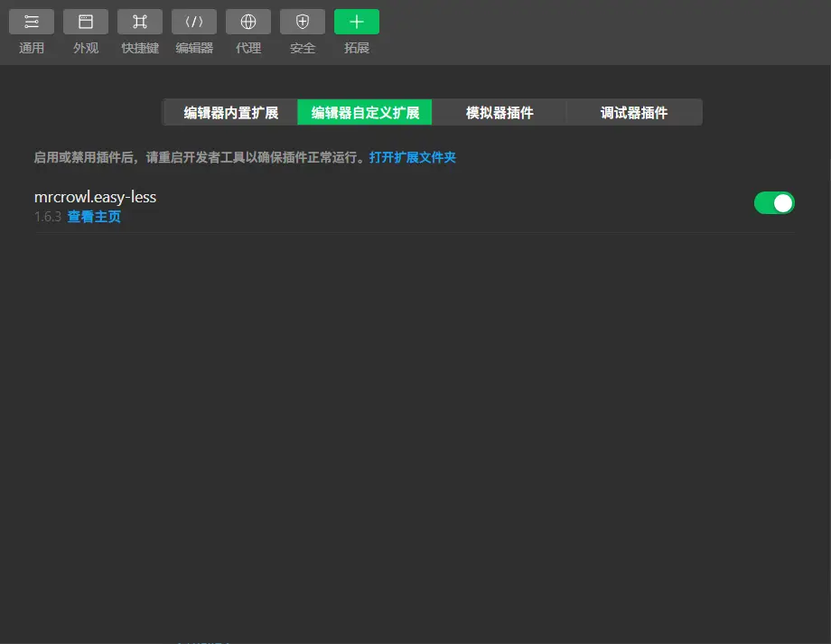Click the 编辑器 text label in toolbar
Image resolution: width=831 pixels, height=644 pixels.
click(194, 48)
